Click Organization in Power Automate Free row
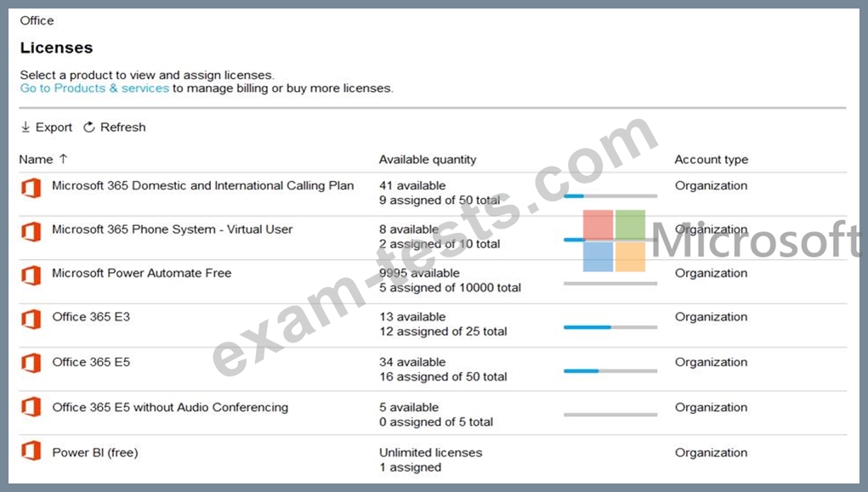868x492 pixels. (711, 273)
